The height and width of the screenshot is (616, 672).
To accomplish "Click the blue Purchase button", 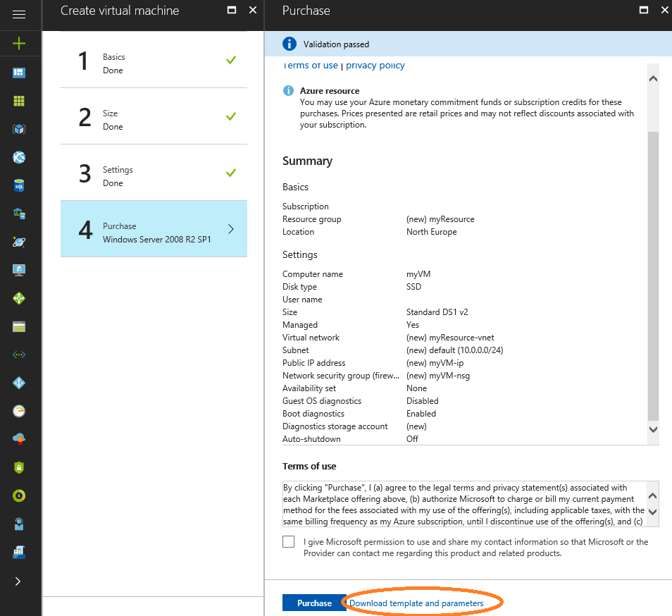I will point(314,603).
